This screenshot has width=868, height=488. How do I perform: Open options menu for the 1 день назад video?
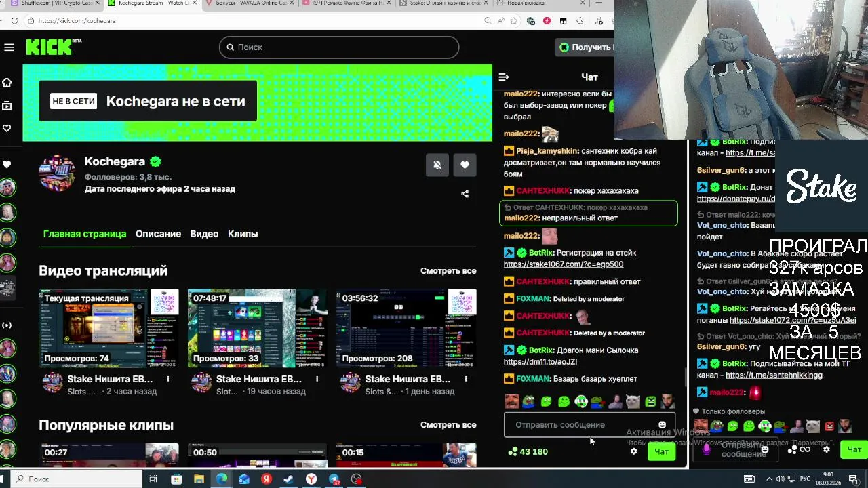point(466,379)
